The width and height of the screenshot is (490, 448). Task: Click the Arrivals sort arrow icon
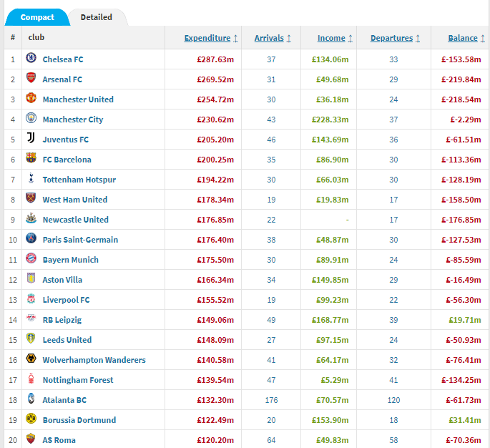click(289, 39)
